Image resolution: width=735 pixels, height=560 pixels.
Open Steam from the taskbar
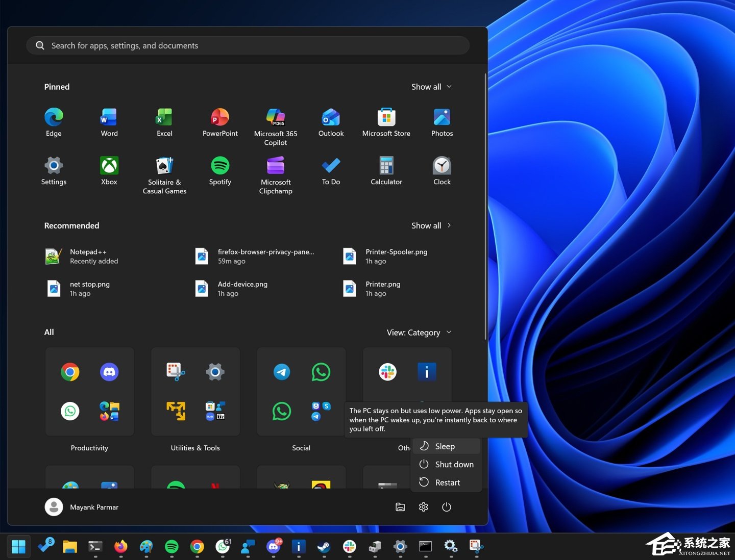[324, 547]
